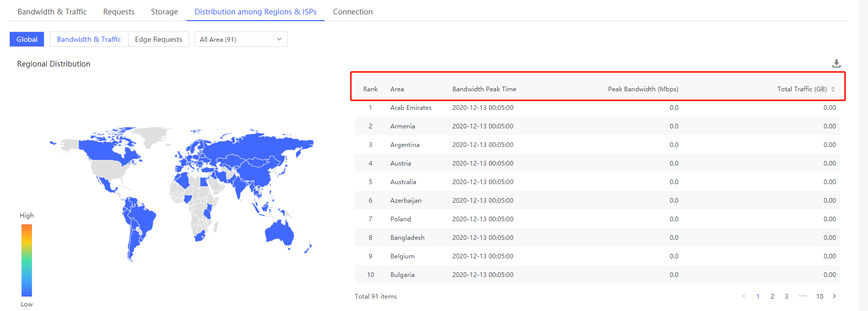Open the Requests tab
868x311 pixels.
pos(119,11)
